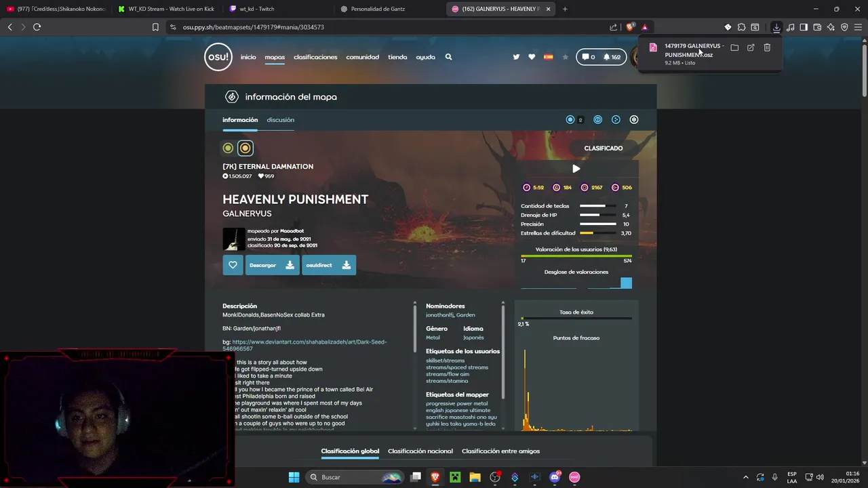Open the Windows Start button
The image size is (868, 488).
pos(294,477)
